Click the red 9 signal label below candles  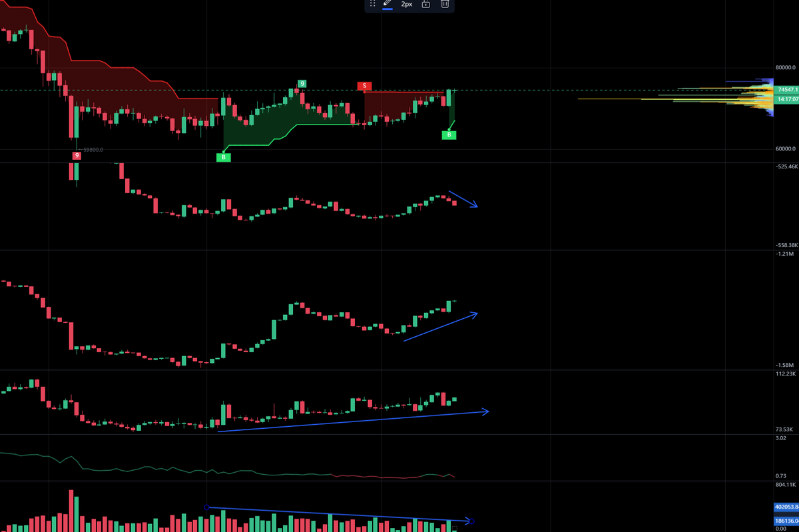point(77,155)
